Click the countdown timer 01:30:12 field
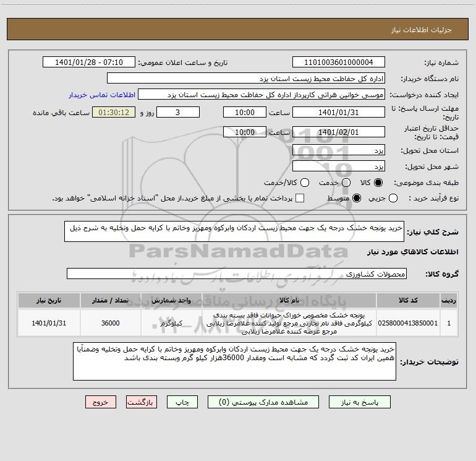Viewport: 476px width, 461px height. coord(114,112)
